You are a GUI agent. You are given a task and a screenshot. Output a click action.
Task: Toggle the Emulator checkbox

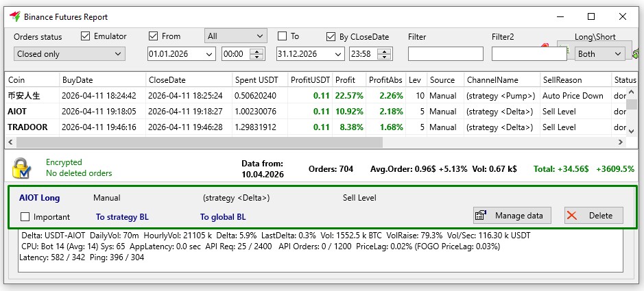pos(86,36)
